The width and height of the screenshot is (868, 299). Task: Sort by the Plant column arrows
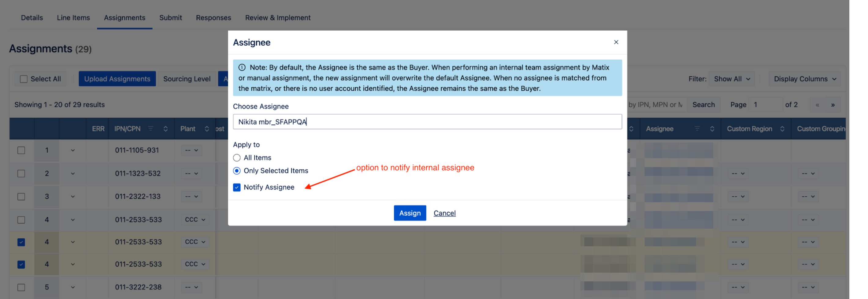point(207,129)
